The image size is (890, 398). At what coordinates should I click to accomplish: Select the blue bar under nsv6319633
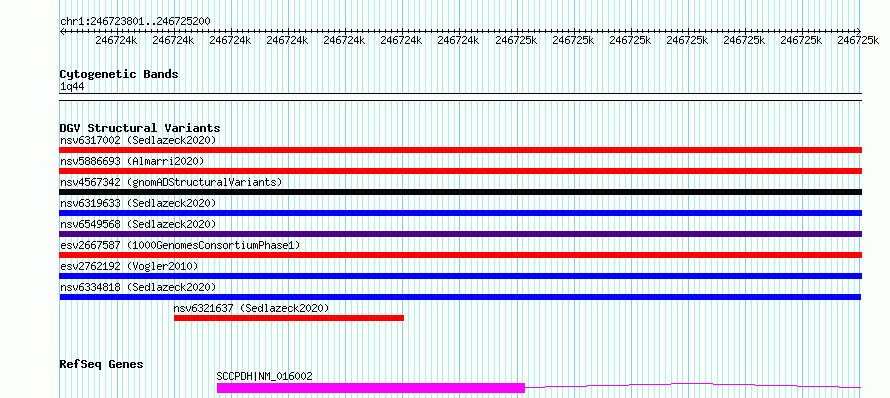coord(461,213)
